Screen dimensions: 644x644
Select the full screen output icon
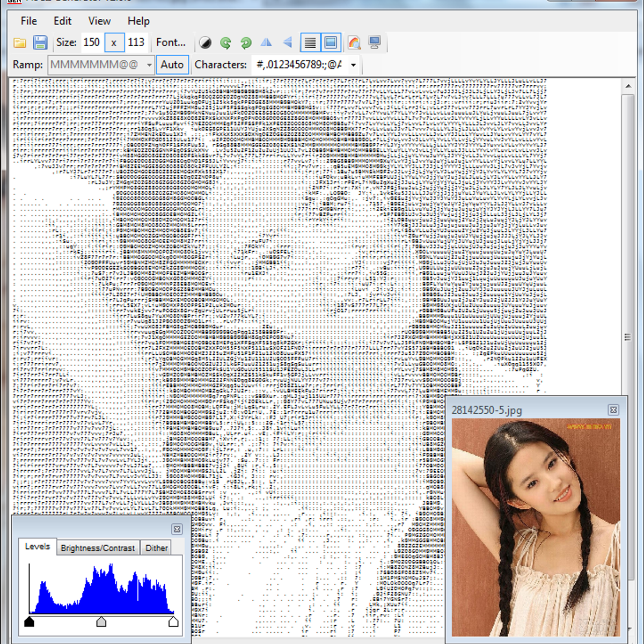coord(375,42)
